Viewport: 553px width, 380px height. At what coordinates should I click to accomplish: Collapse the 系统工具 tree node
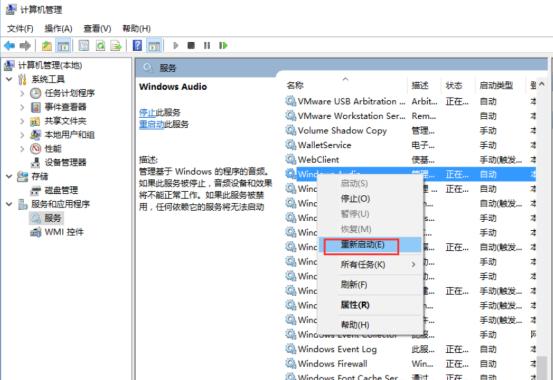10,79
